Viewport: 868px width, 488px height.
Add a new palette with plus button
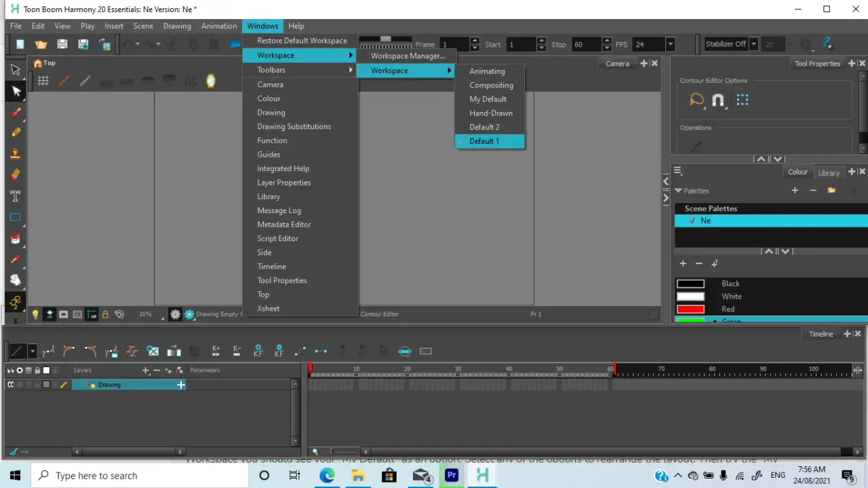(795, 191)
